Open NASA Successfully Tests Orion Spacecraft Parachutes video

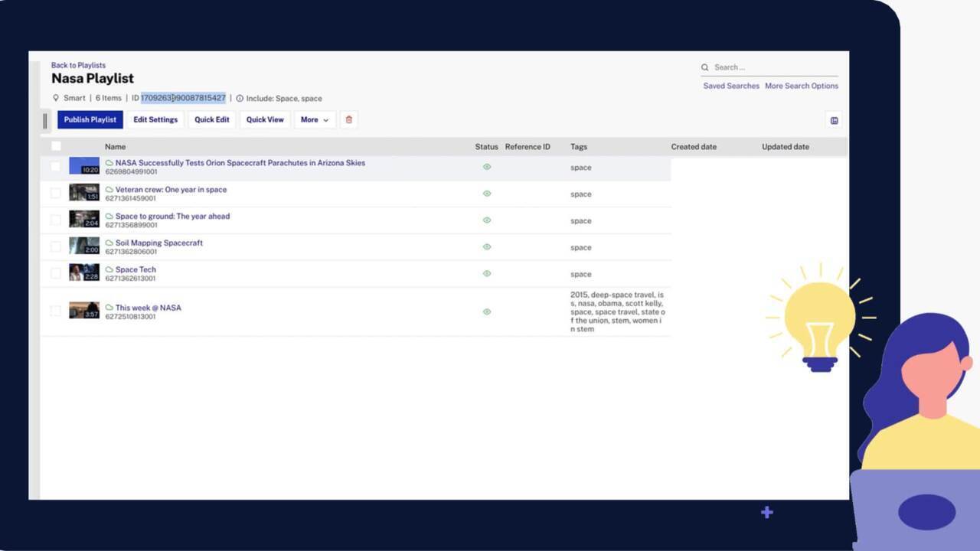(x=240, y=163)
